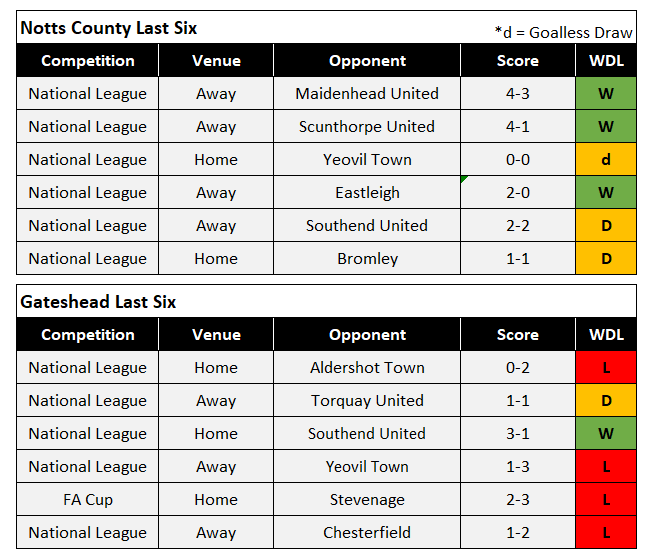Select the Maidenhead United opponent cell
This screenshot has width=653, height=559.
pyautogui.click(x=367, y=94)
